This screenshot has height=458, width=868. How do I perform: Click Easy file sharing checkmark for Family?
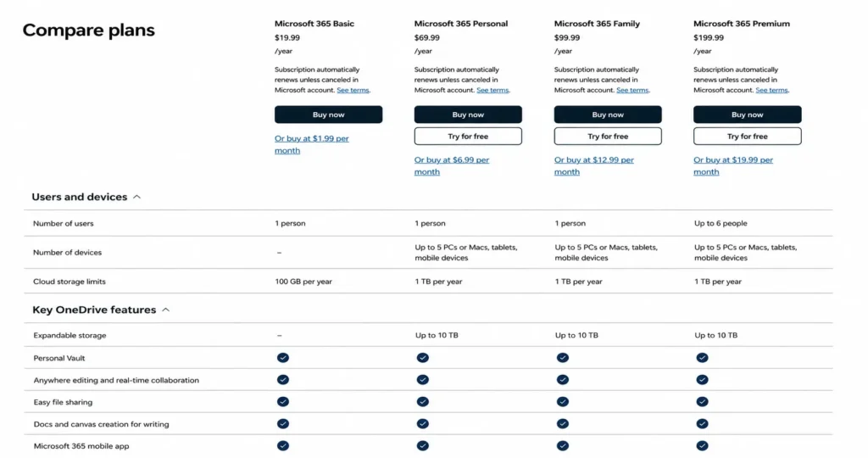pos(563,401)
